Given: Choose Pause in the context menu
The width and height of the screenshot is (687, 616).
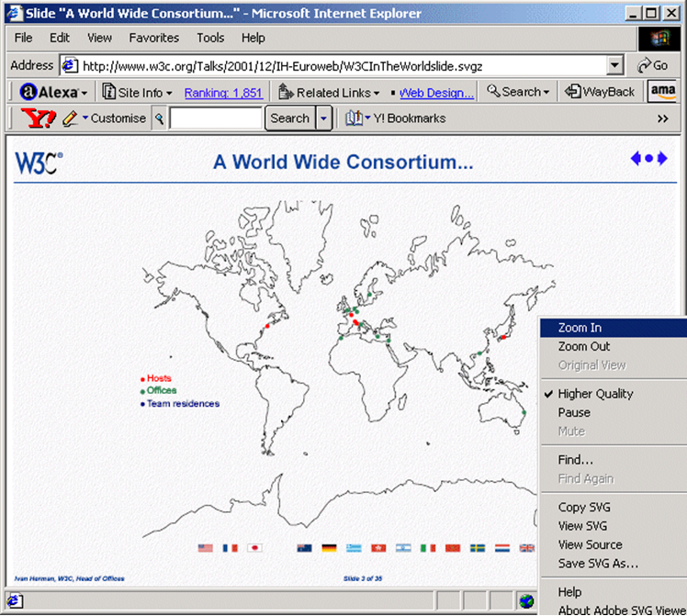Looking at the screenshot, I should coord(614,412).
